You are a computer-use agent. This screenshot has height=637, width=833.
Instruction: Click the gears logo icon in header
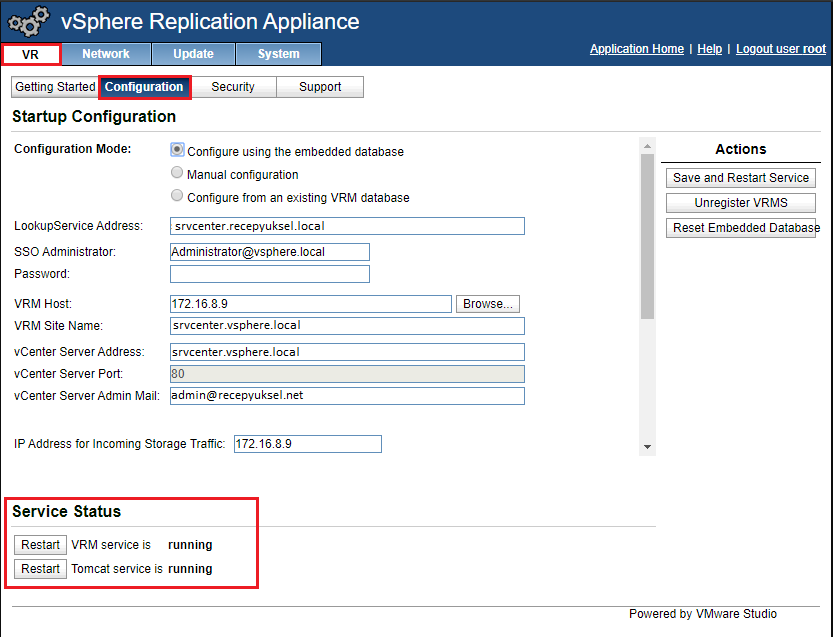(29, 21)
